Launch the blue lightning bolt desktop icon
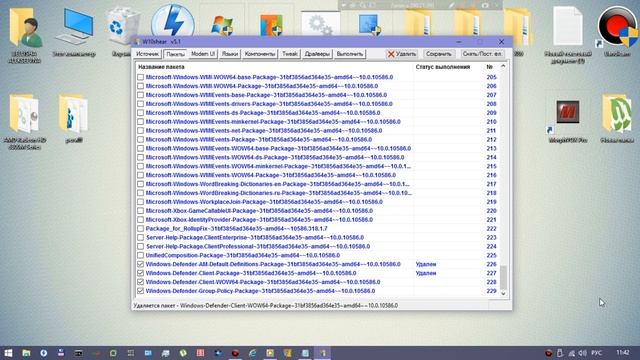 point(173,21)
